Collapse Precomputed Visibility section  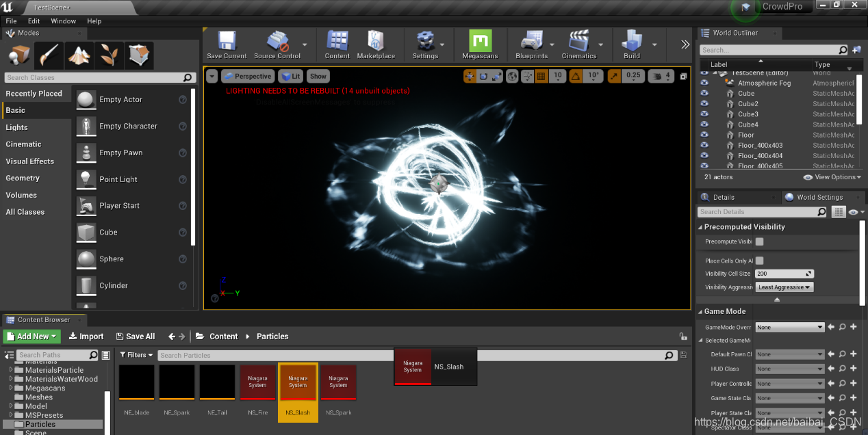(700, 227)
